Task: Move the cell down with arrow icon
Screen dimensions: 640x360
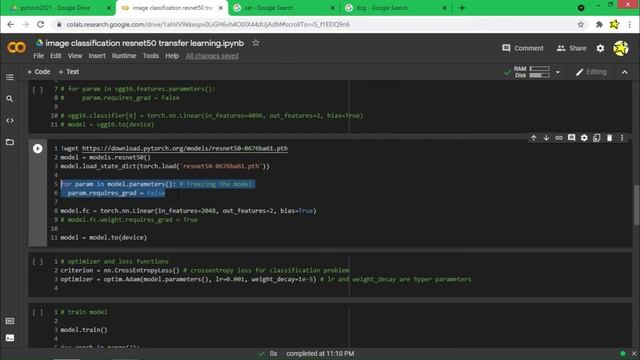Action: click(x=546, y=138)
